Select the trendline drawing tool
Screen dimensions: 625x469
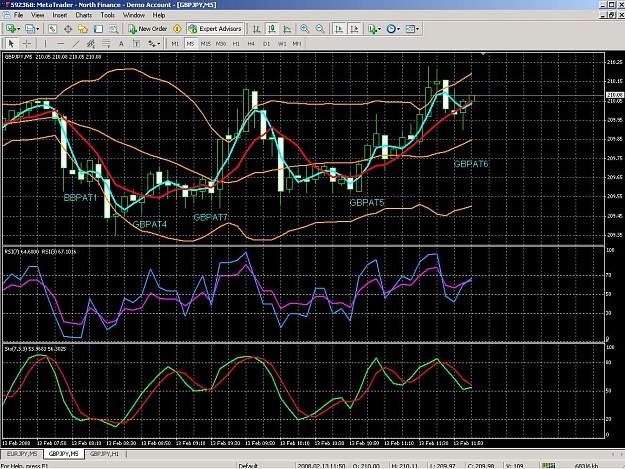(x=76, y=43)
